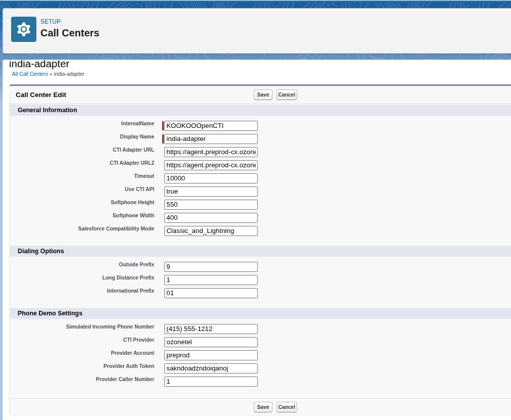Select the Long Distance Prefix field

(x=211, y=280)
